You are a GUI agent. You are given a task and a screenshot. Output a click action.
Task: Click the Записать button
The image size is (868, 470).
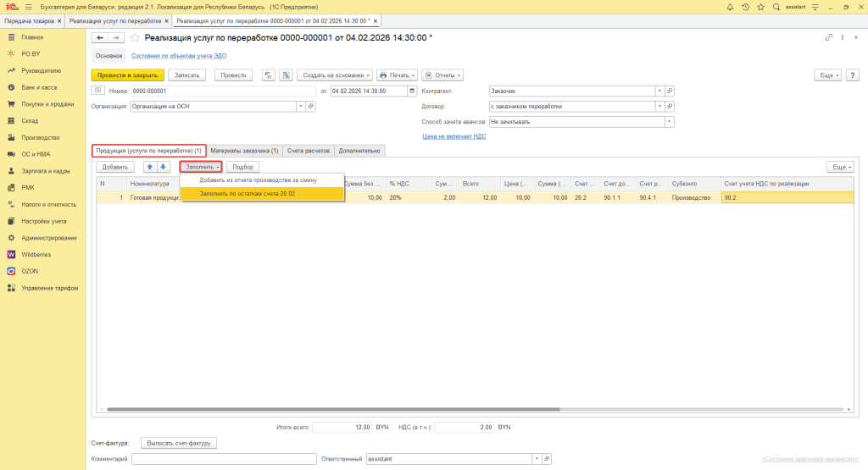tap(187, 75)
